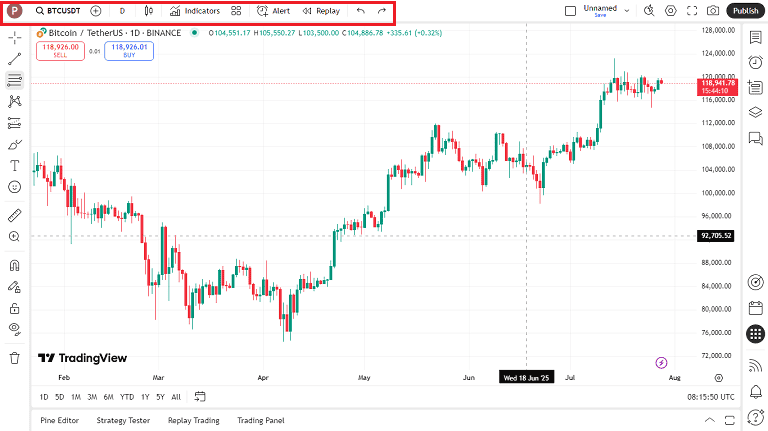Screen dimensions: 768x431
Task: Open indicator templates grid icon
Action: click(x=236, y=11)
